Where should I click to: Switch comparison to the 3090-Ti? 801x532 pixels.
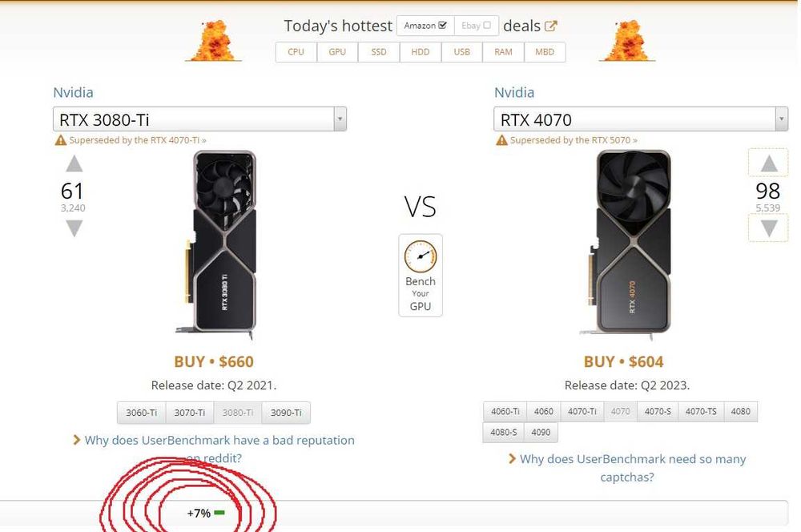click(285, 413)
